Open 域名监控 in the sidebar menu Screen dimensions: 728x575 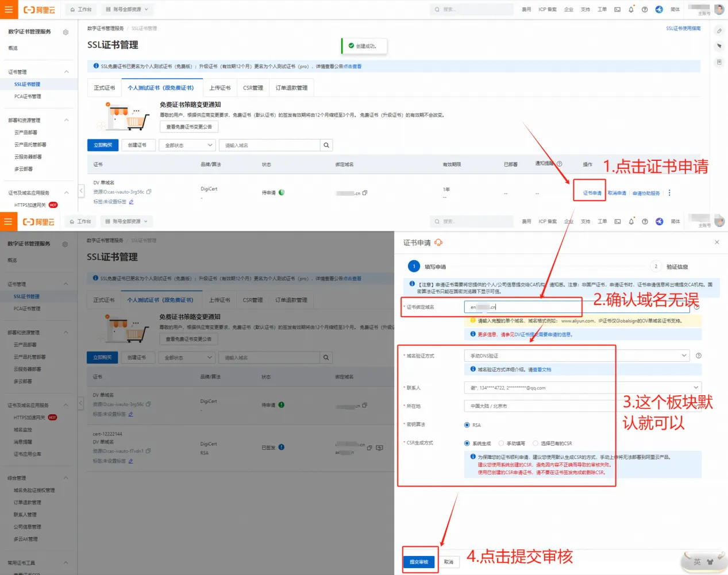tap(23, 430)
